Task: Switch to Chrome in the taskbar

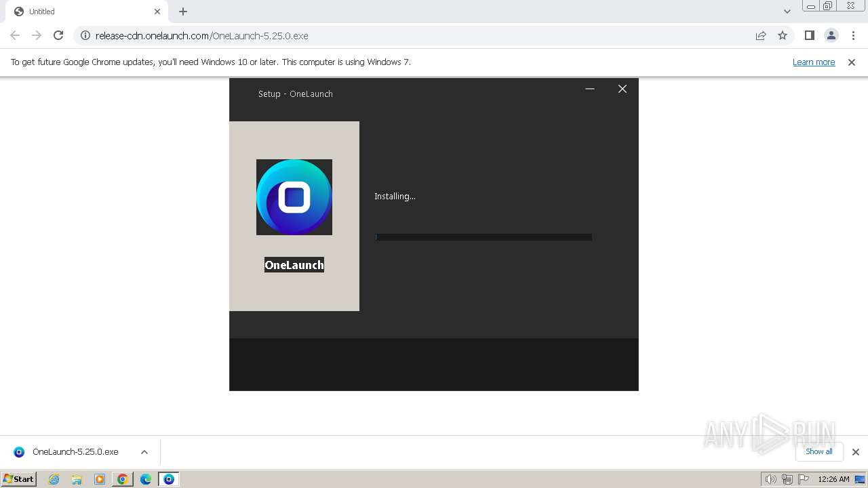Action: coord(123,479)
